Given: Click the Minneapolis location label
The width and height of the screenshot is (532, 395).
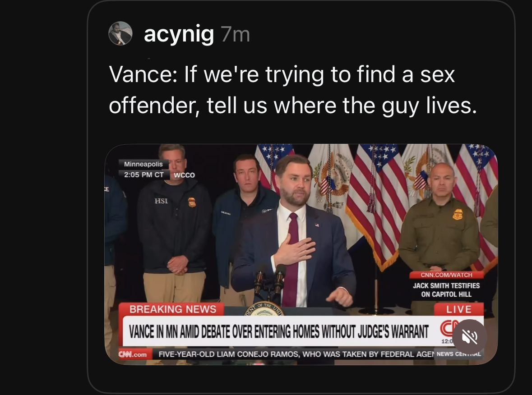Looking at the screenshot, I should click(x=143, y=164).
